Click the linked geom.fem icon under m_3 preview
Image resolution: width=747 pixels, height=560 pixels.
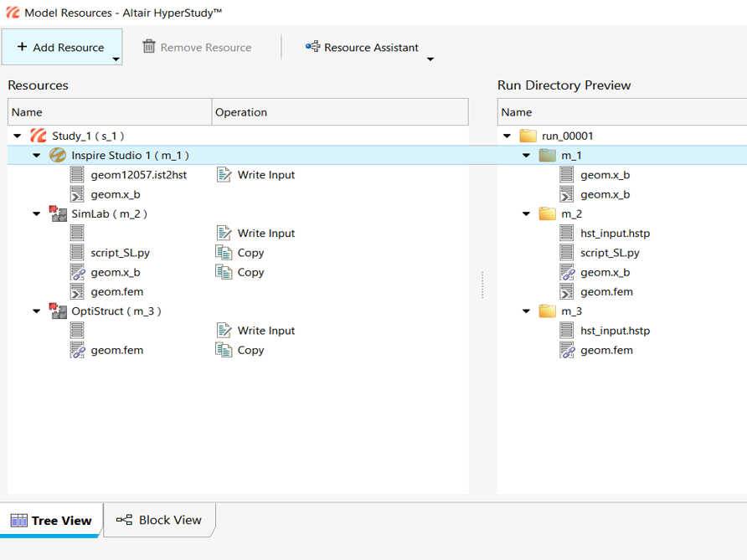click(567, 350)
